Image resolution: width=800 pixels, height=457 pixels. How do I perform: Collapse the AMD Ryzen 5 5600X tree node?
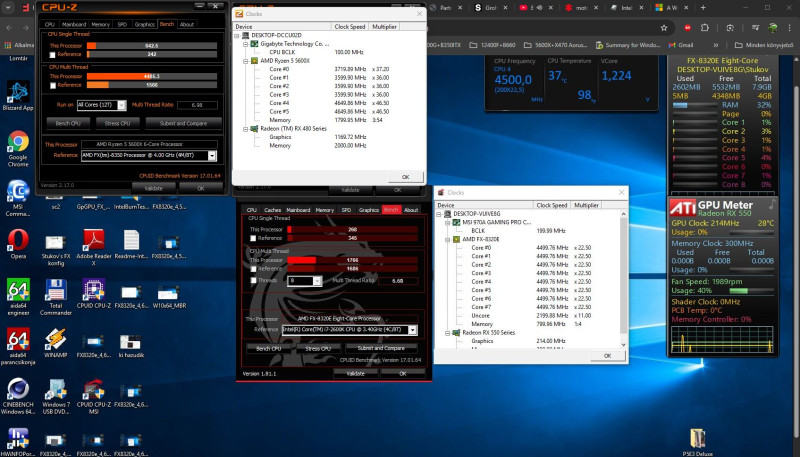[x=246, y=61]
